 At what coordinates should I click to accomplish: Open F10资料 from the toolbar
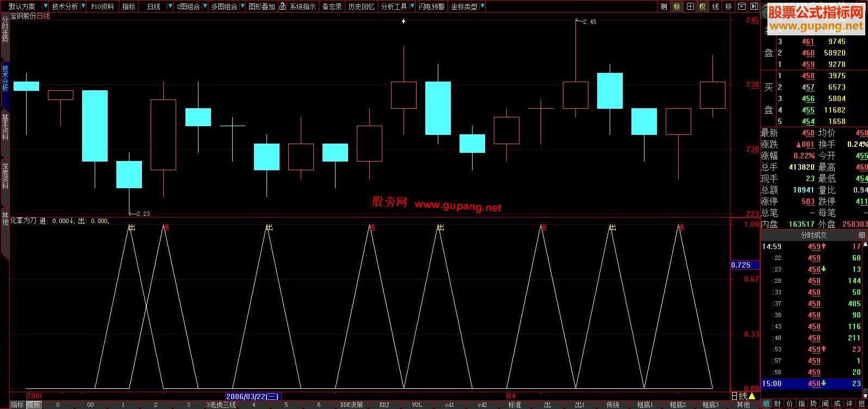103,7
